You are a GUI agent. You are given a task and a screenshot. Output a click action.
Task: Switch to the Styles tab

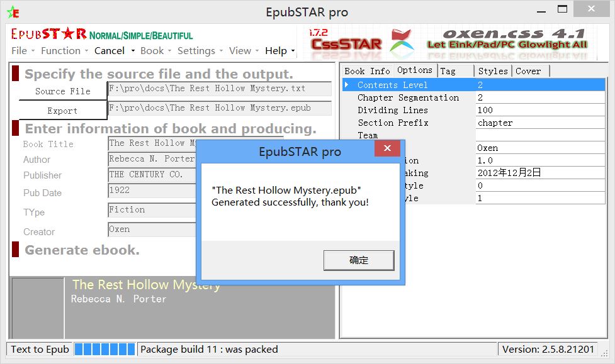(493, 71)
